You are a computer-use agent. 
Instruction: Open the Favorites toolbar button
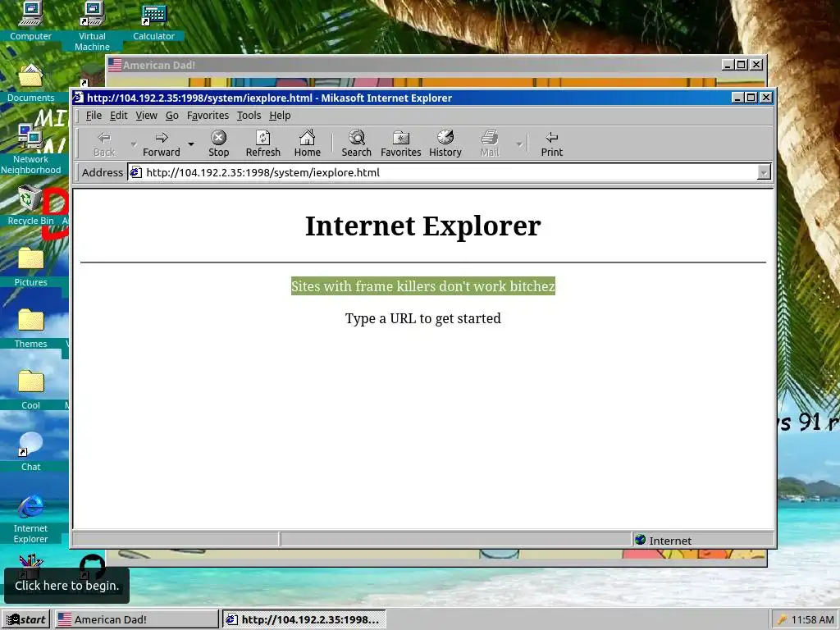[400, 144]
